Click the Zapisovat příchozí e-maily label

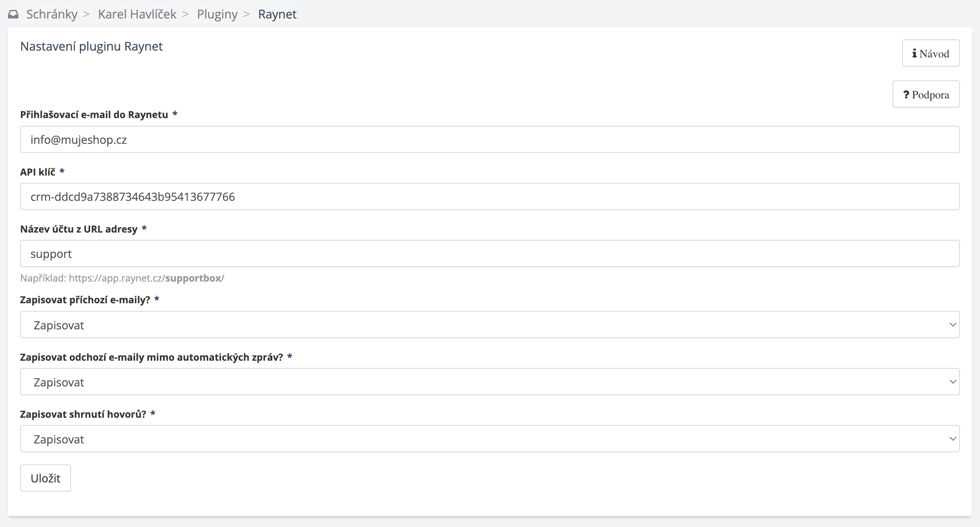(x=85, y=300)
